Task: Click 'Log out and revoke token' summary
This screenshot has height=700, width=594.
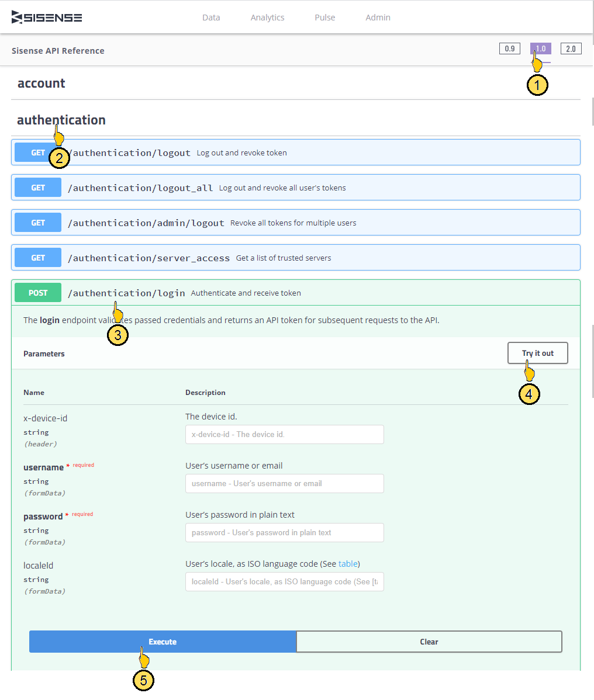Action: pos(241,153)
